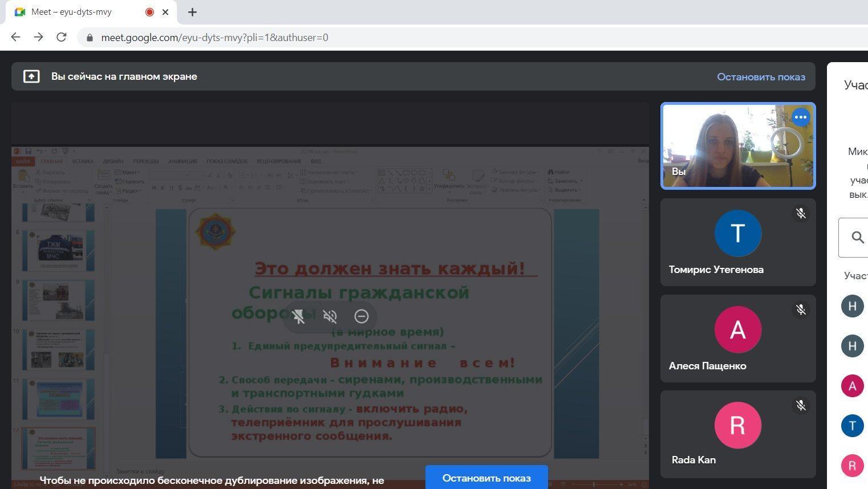Click the muted mic icon on Rada Kan's tile
Image resolution: width=868 pixels, height=489 pixels.
click(x=801, y=405)
